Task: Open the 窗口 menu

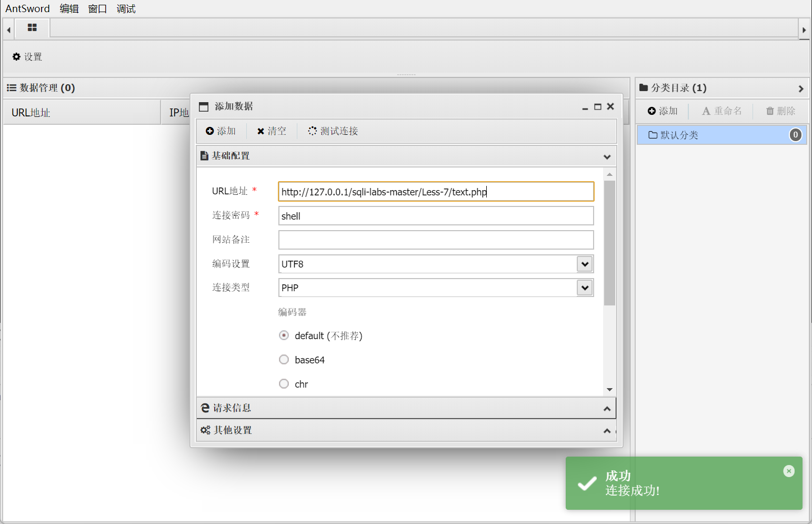Action: coord(97,8)
